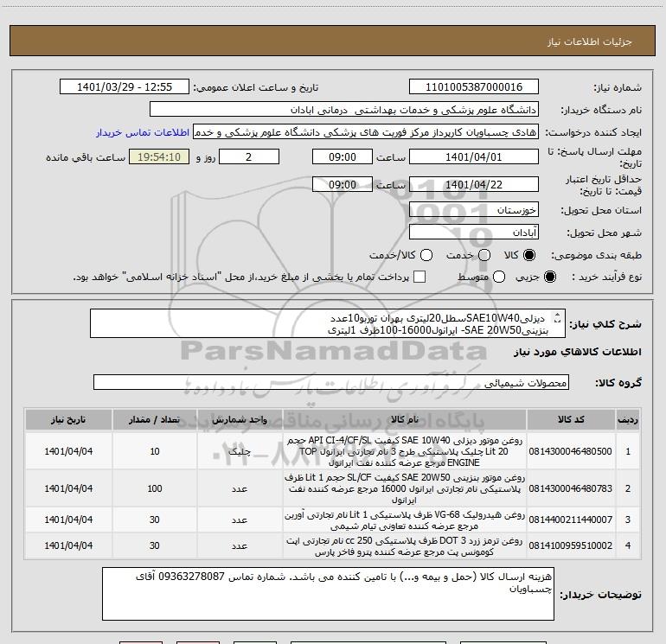The height and width of the screenshot is (644, 666).
Task: Select product code 0814400211440007
Action: (x=571, y=520)
